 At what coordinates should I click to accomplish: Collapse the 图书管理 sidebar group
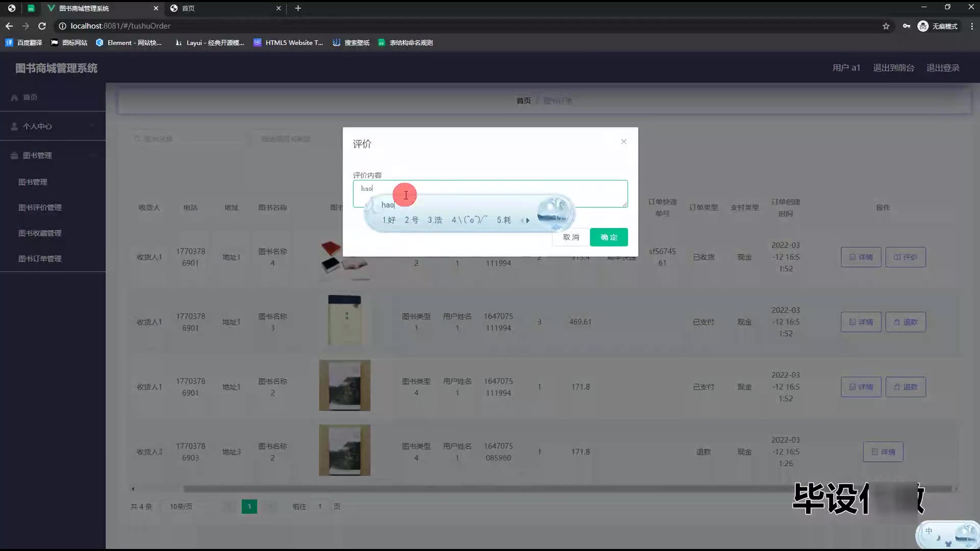53,155
